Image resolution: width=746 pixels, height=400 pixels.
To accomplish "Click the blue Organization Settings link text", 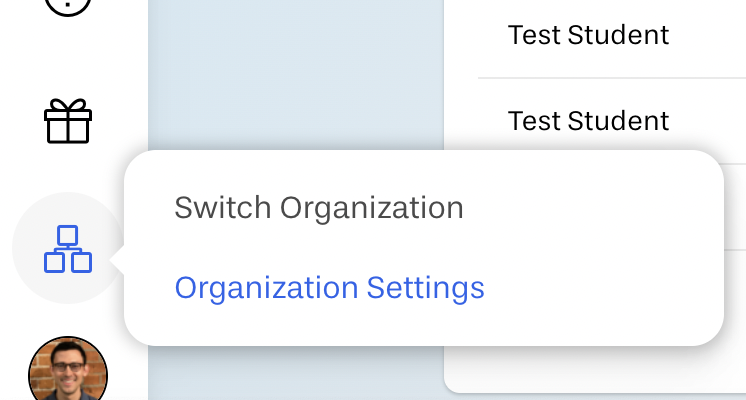I will point(329,288).
